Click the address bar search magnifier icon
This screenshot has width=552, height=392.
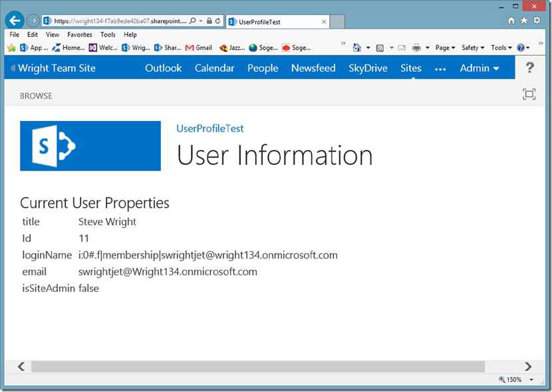point(193,21)
